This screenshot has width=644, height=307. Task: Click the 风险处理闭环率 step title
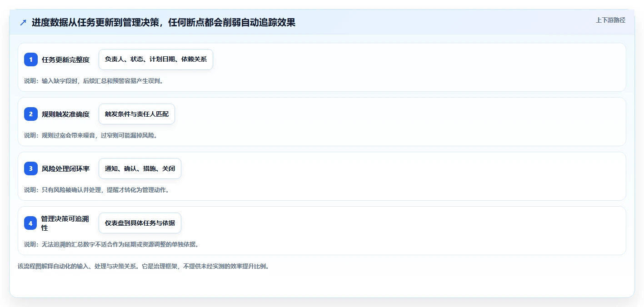(x=65, y=168)
